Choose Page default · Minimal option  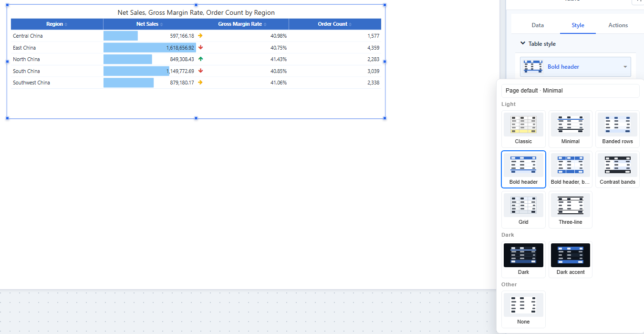click(571, 91)
